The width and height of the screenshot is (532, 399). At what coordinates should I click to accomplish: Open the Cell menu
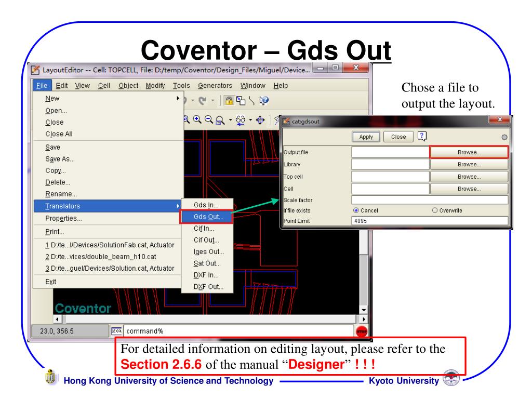[x=104, y=86]
